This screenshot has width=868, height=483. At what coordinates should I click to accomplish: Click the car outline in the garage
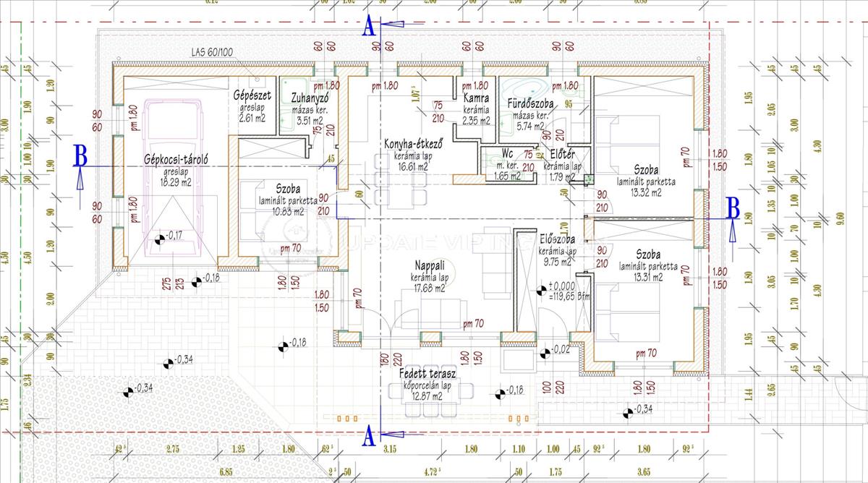[x=172, y=178]
